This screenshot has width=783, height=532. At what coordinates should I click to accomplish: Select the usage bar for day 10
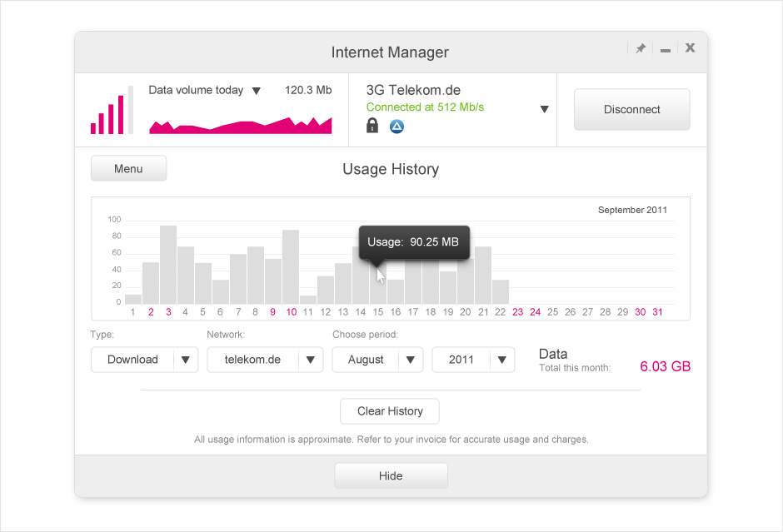pos(291,267)
